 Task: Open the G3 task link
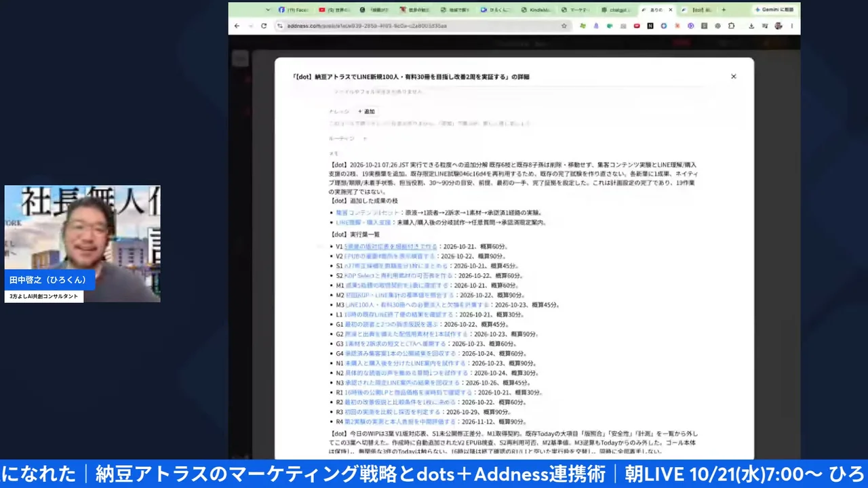397,344
